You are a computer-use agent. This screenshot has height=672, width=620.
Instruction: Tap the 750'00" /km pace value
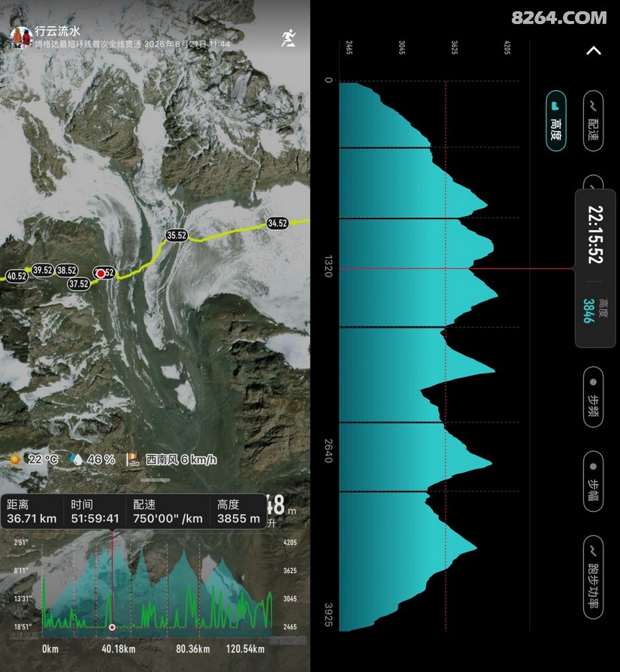click(168, 519)
